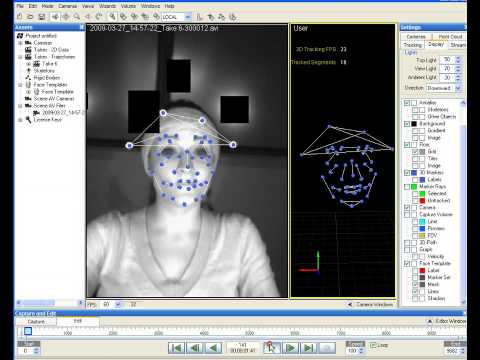This screenshot has height=360, width=480.
Task: Click the Editor Window button
Action: point(447,321)
